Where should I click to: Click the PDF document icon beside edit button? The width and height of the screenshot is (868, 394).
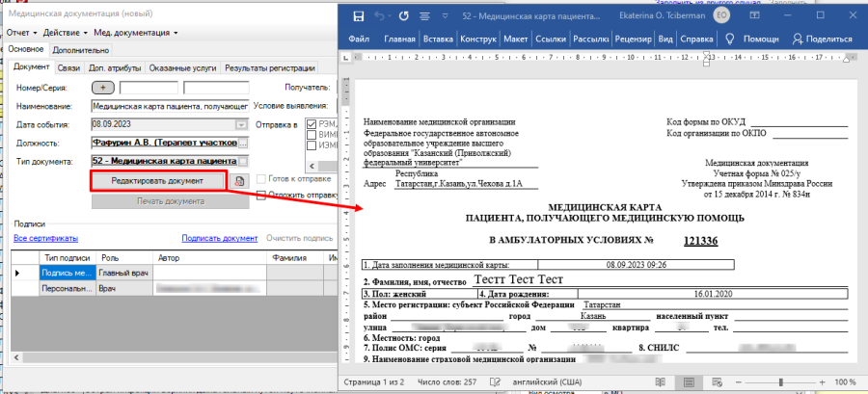(240, 181)
